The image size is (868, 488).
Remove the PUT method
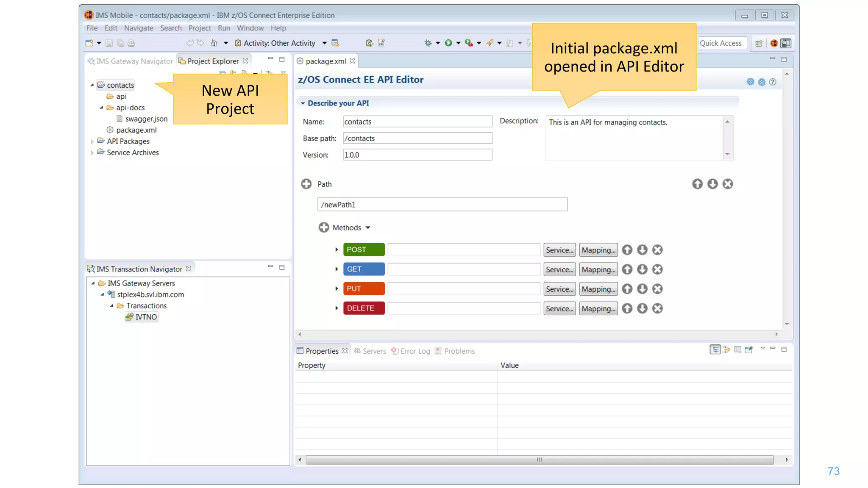pos(658,289)
